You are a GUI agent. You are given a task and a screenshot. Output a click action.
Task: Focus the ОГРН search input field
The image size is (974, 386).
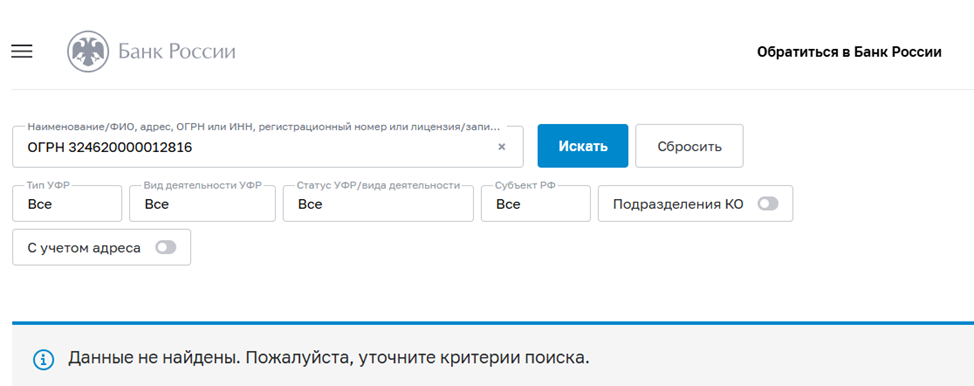click(268, 147)
